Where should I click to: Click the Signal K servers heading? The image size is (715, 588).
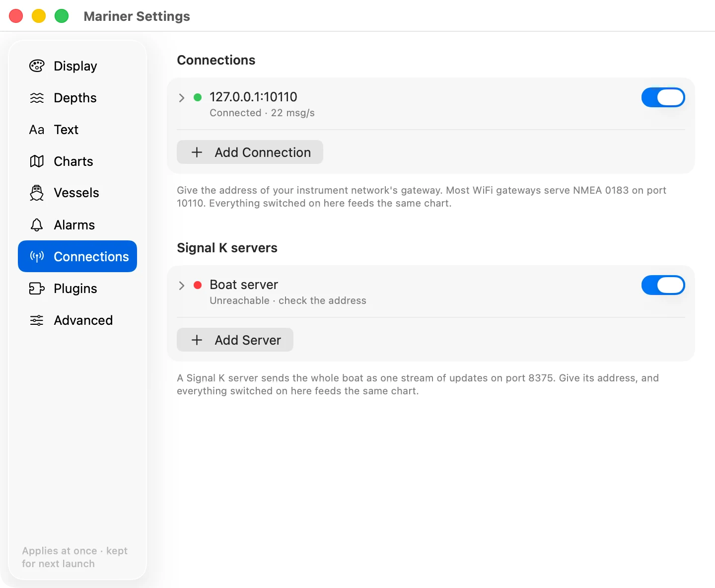point(227,248)
